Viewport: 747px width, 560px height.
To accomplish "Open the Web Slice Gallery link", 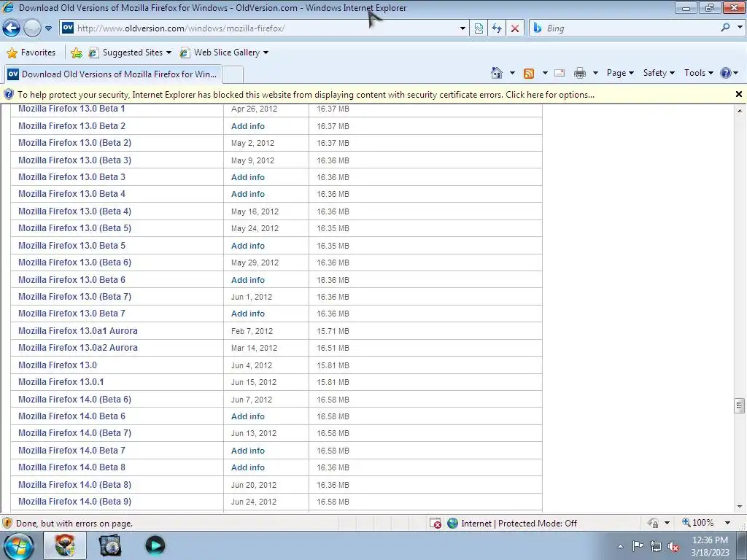I will [x=224, y=52].
